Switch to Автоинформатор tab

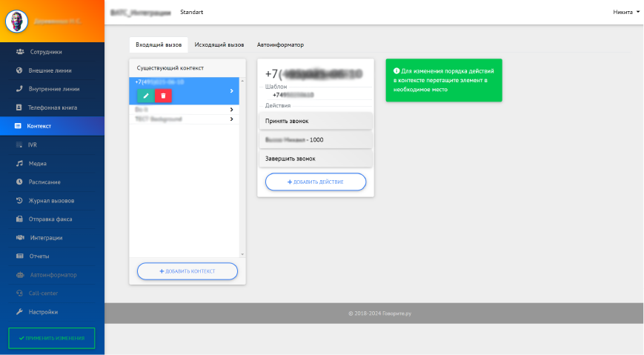280,45
